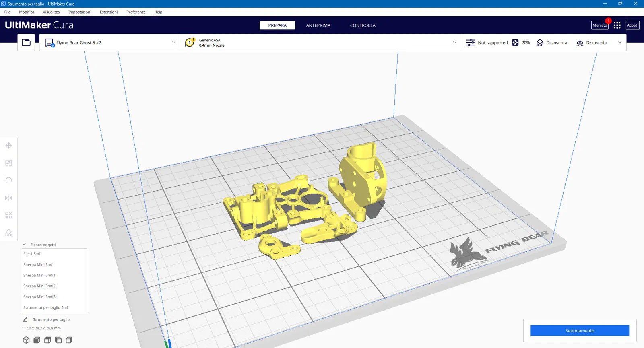644x348 pixels.
Task: Open the Impostazioni menu
Action: click(x=80, y=12)
